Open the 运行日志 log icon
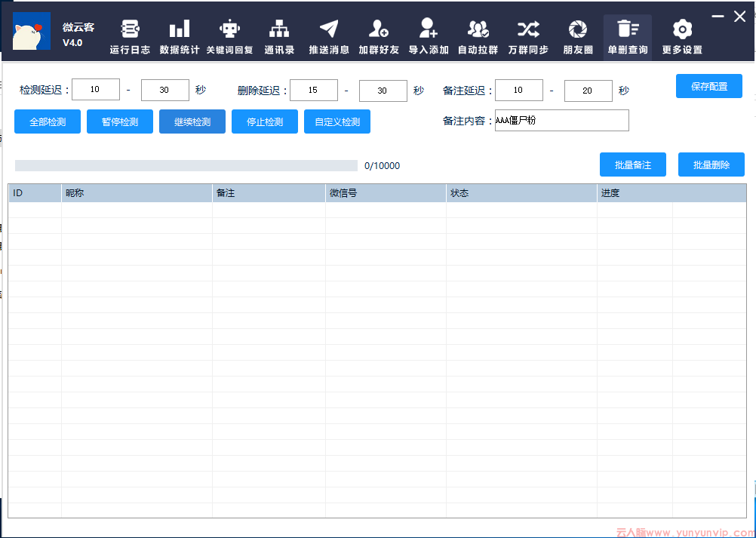Viewport: 756px width, 538px height. tap(130, 29)
